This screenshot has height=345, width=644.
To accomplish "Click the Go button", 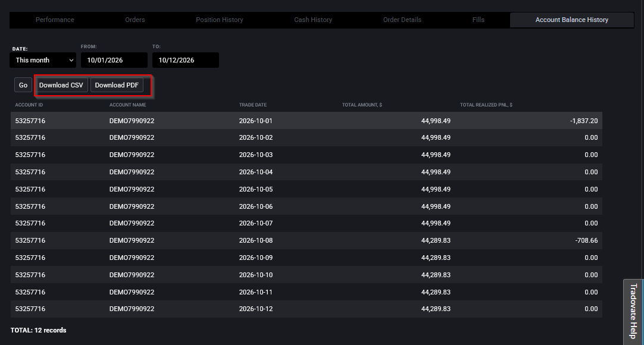I will click(x=23, y=85).
